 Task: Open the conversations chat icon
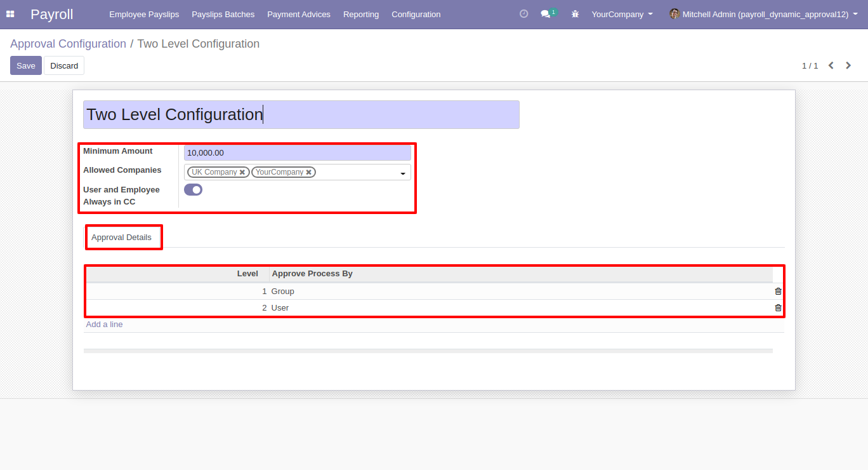click(545, 14)
